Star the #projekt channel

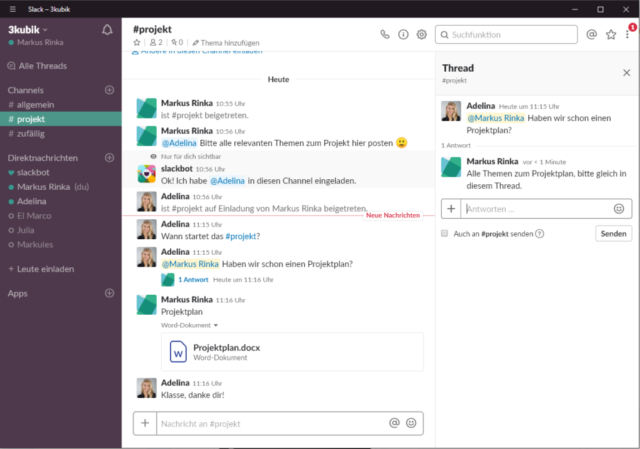(x=137, y=44)
